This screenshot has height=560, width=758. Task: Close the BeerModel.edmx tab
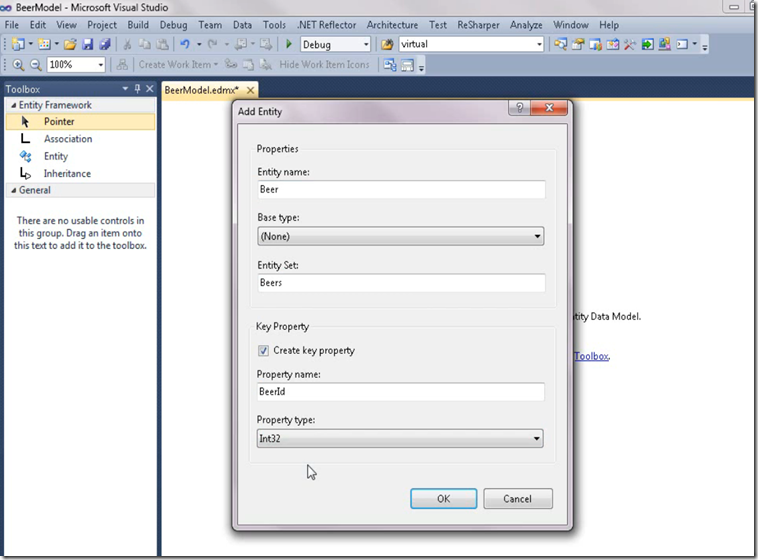[250, 90]
